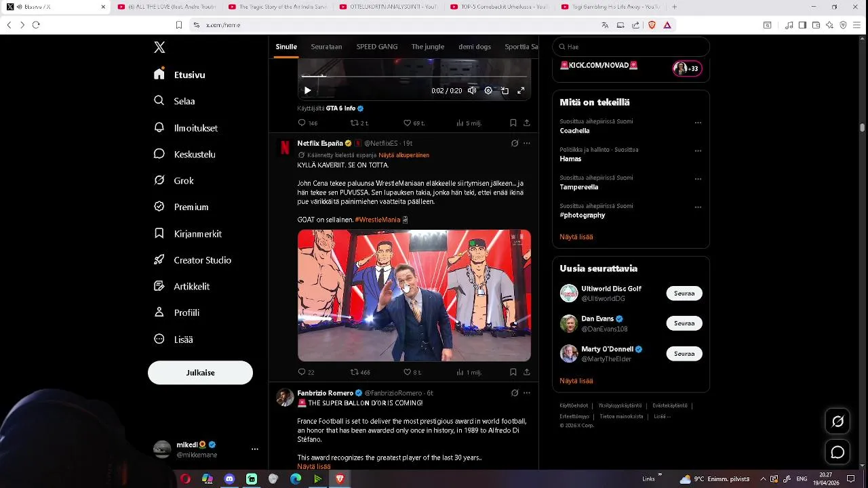This screenshot has width=868, height=488.
Task: Switch to SPEED GANG tab
Action: coord(377,47)
